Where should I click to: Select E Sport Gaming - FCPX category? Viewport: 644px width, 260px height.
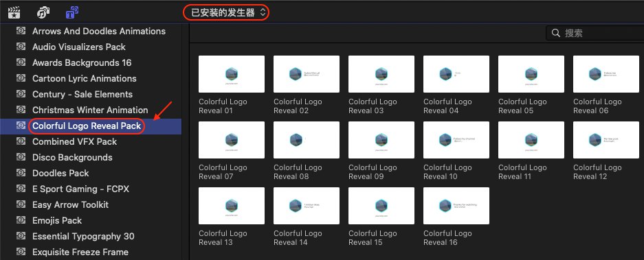point(81,189)
